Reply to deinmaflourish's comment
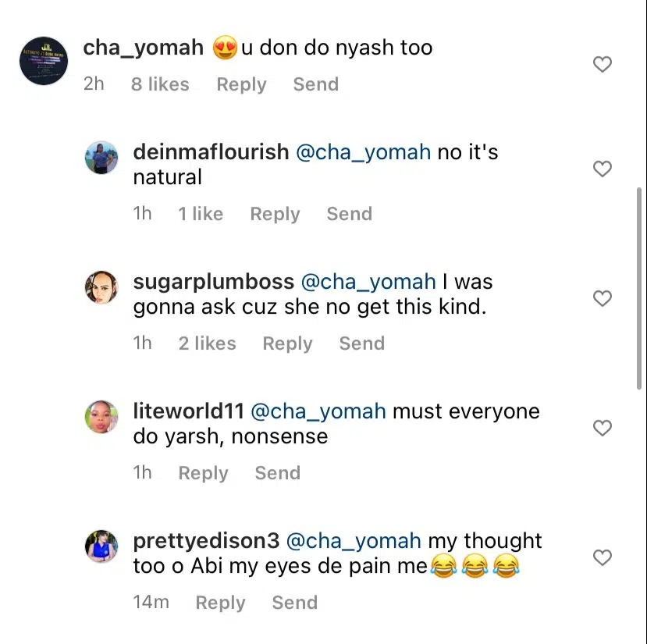Viewport: 647px width, 644px height. 275,214
